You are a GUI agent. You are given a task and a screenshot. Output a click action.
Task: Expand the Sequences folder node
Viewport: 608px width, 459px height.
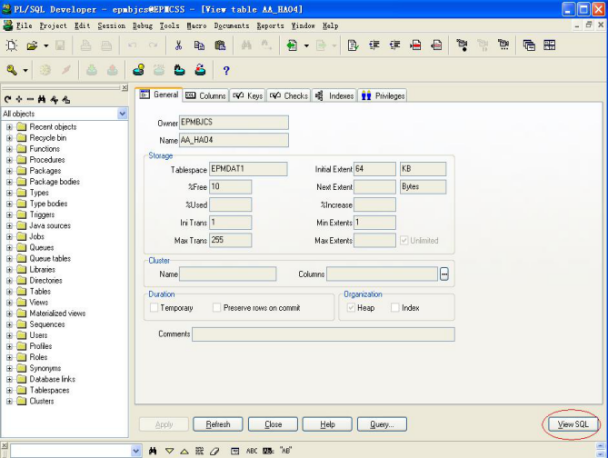tap(9, 324)
